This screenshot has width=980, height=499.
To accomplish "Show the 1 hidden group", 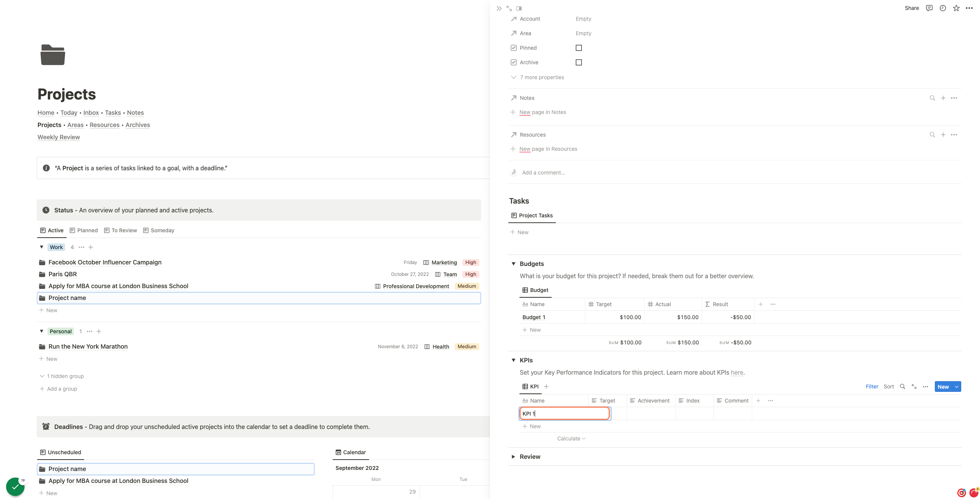I will point(62,376).
